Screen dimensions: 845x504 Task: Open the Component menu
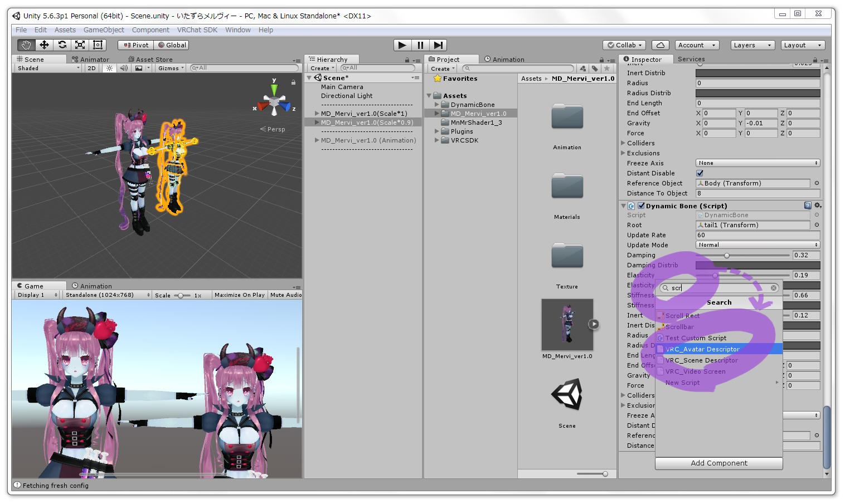tap(150, 30)
